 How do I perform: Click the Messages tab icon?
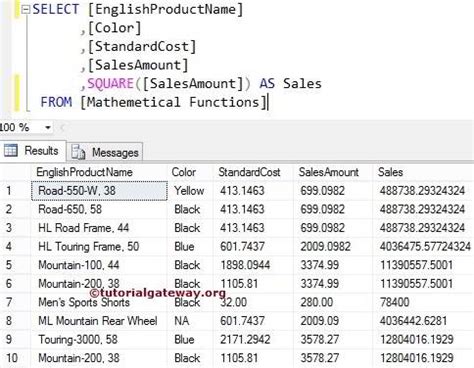pos(78,152)
